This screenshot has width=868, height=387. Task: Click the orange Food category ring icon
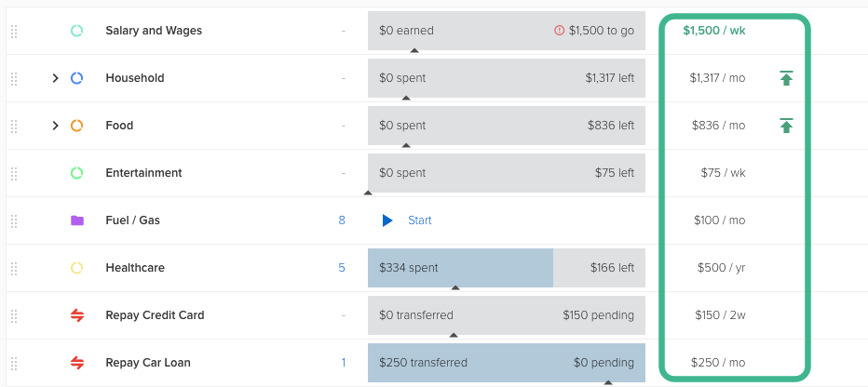tap(77, 126)
